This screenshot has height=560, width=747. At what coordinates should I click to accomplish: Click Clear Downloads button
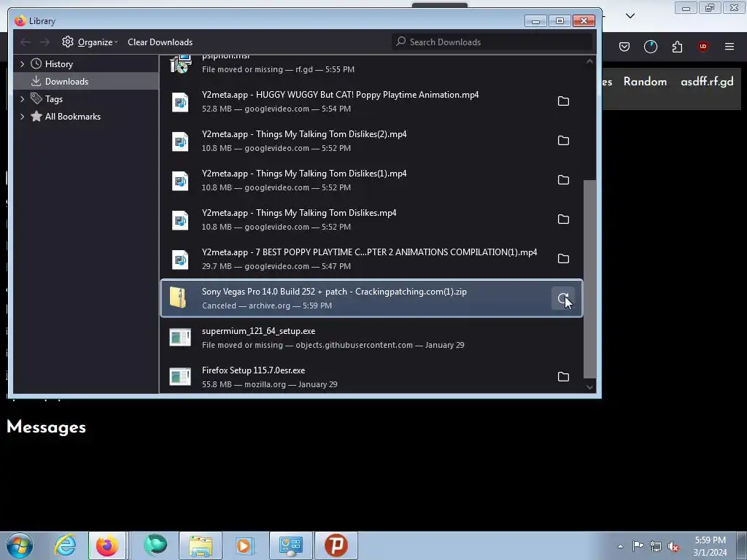pyautogui.click(x=160, y=42)
